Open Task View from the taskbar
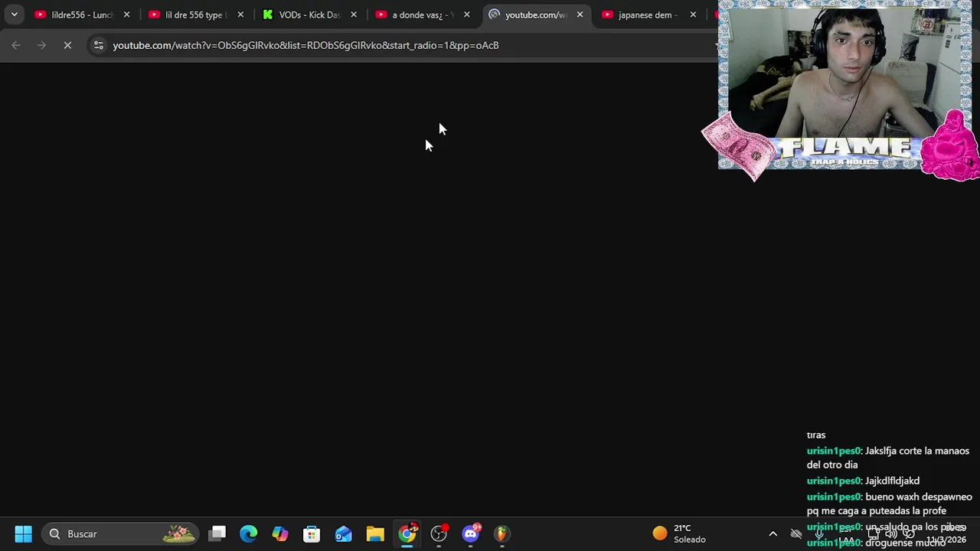The image size is (980, 551). click(x=217, y=533)
